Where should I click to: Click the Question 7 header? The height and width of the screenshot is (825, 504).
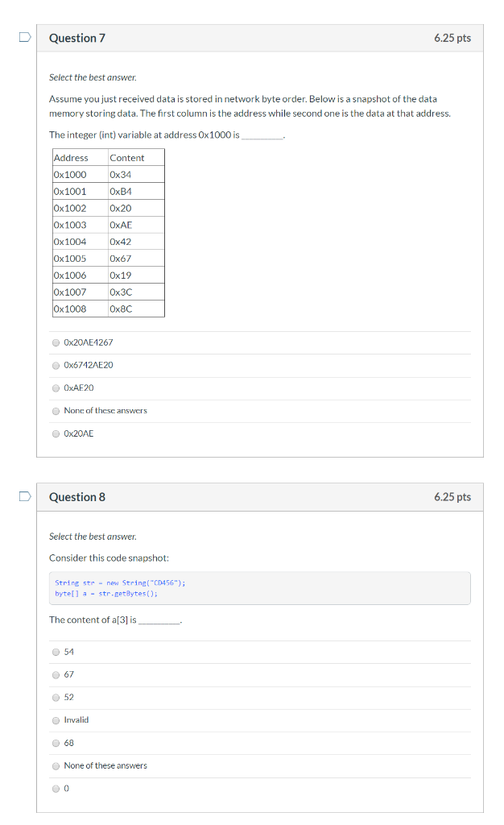76,37
